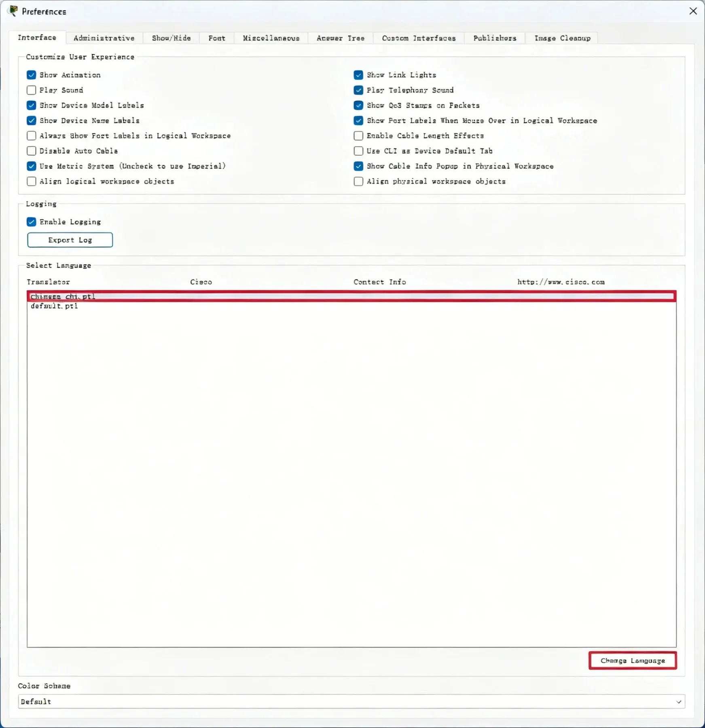Enable Align physical workspace objects

(358, 181)
